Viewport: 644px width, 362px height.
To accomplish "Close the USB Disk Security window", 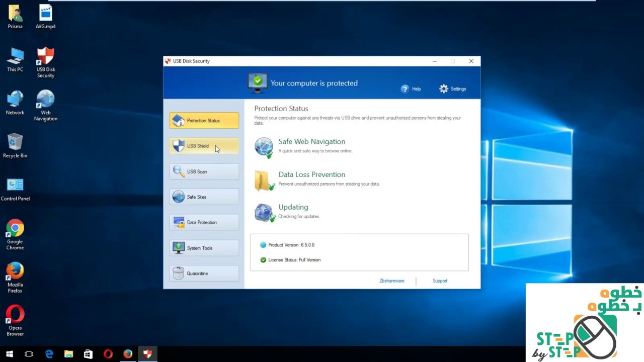I will pyautogui.click(x=471, y=61).
